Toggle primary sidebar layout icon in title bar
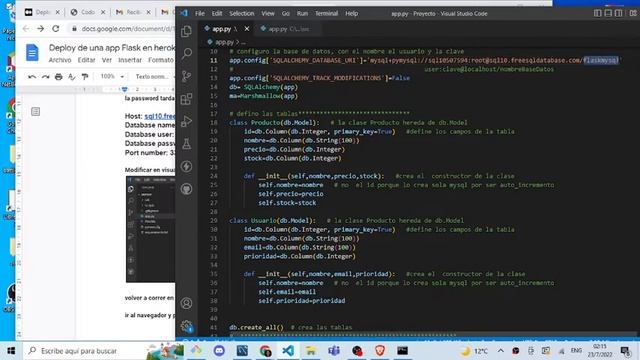Image resolution: width=640 pixels, height=360 pixels. point(598,13)
